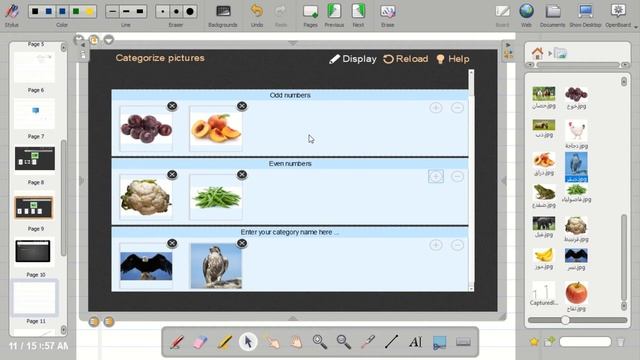Remove the perched hawk picture

click(x=242, y=243)
